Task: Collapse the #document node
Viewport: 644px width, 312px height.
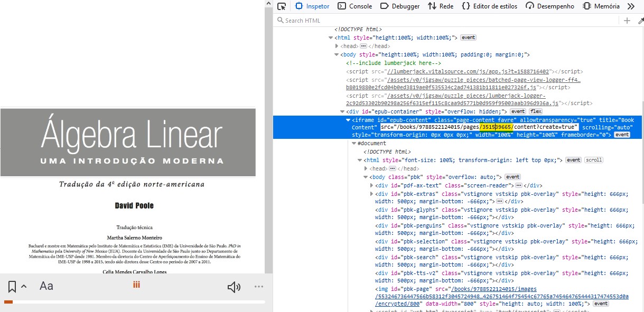Action: point(354,143)
